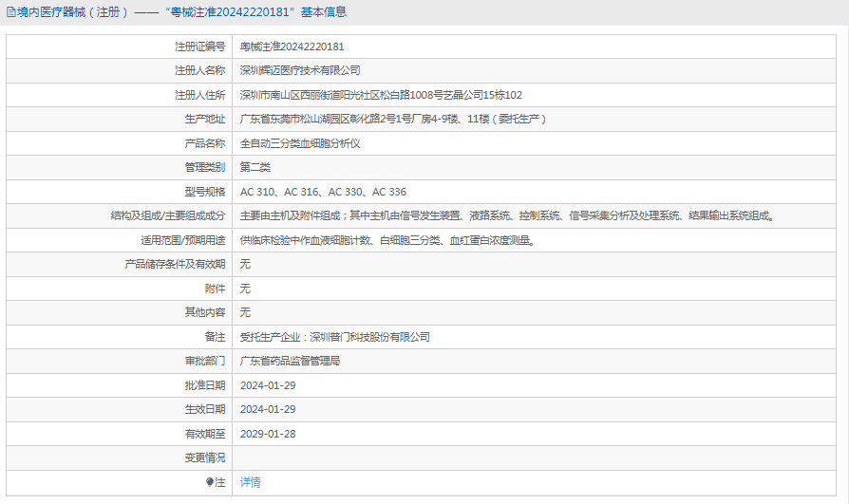Click the 附件 label
849x504 pixels.
click(215, 289)
